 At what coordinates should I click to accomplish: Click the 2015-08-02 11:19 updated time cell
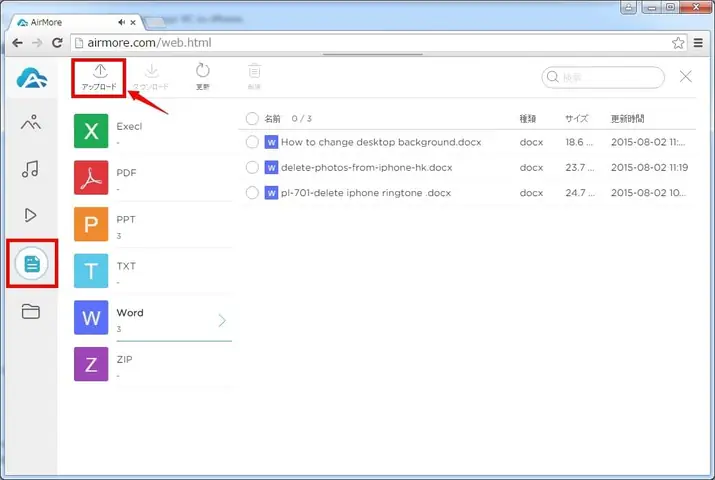coord(649,167)
